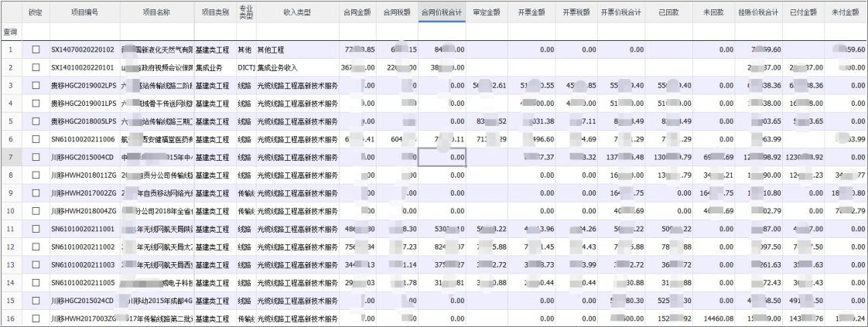Select row number 16 header cell
This screenshot has width=868, height=327.
11,318
